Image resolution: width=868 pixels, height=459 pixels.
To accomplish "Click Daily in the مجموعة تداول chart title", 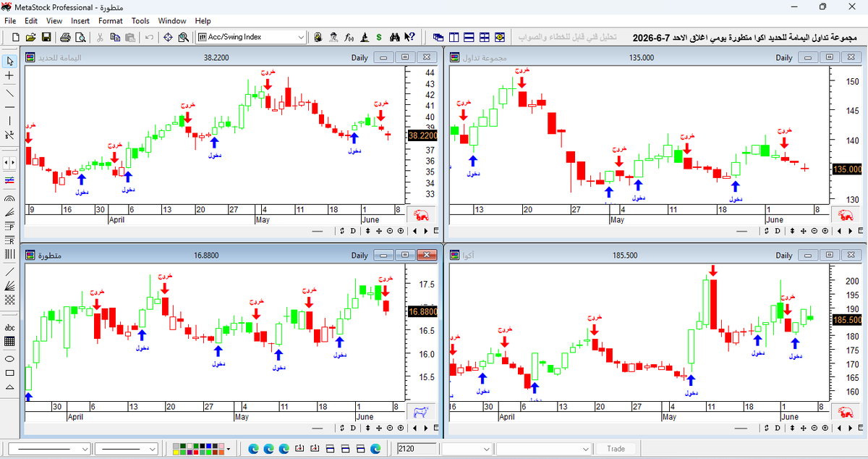I will (x=783, y=57).
